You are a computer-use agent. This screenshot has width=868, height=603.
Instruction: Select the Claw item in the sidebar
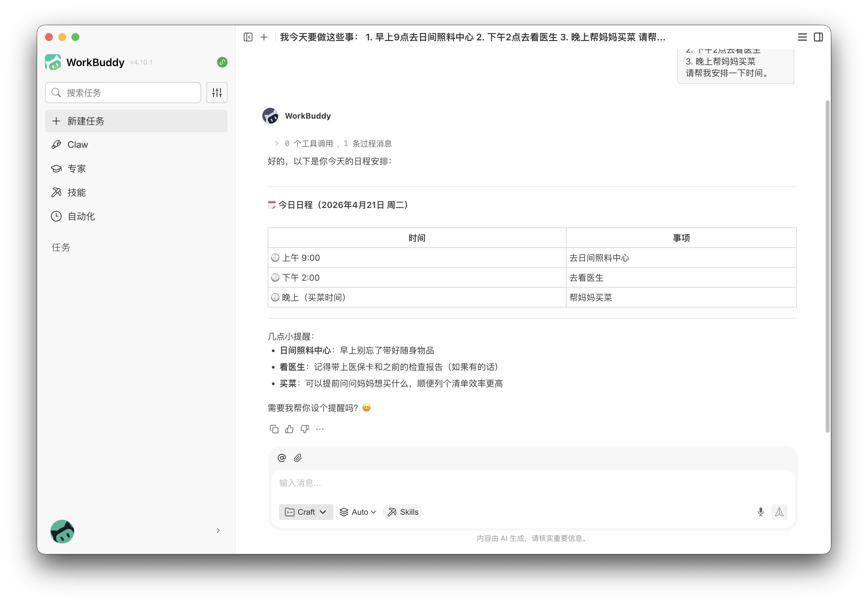click(77, 144)
